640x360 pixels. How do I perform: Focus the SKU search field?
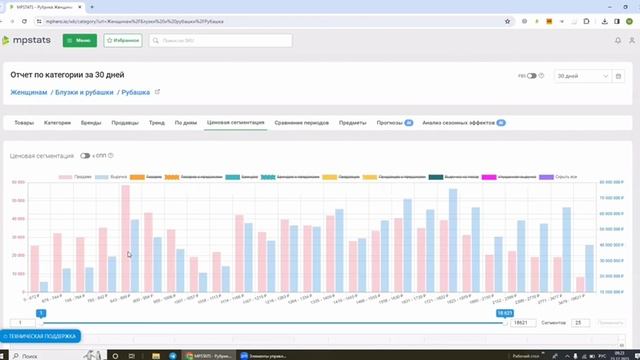click(x=221, y=40)
